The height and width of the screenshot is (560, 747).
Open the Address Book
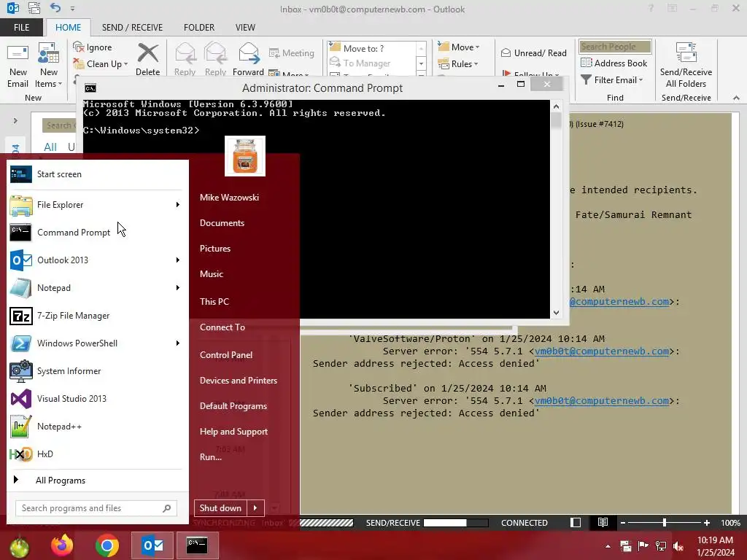[x=614, y=63]
